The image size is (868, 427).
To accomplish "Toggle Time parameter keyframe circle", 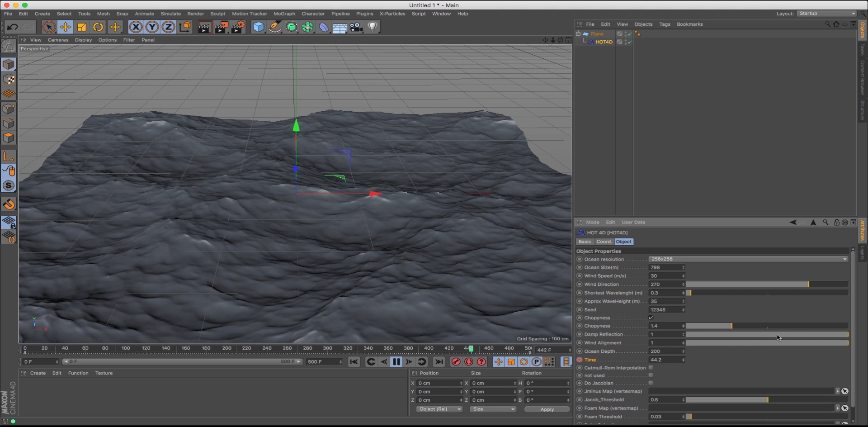I will point(579,360).
